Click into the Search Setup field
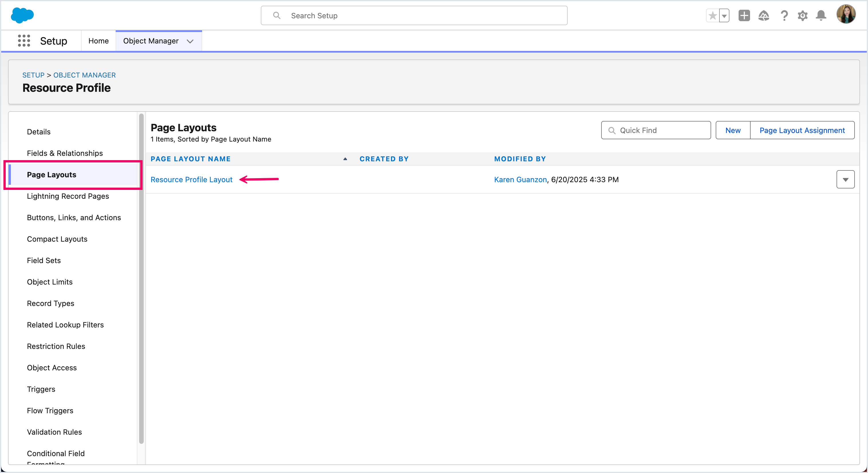 tap(414, 15)
